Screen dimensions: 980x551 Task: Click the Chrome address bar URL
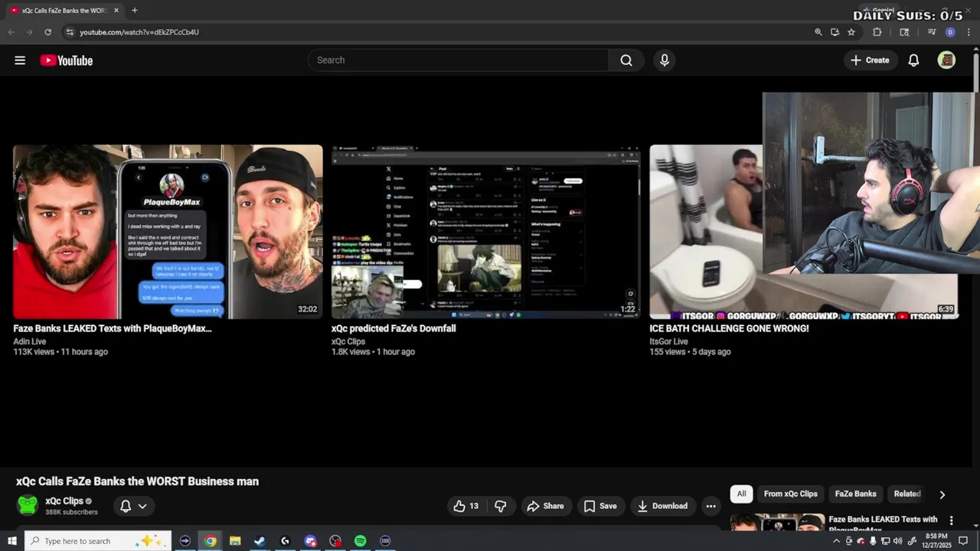pyautogui.click(x=139, y=32)
